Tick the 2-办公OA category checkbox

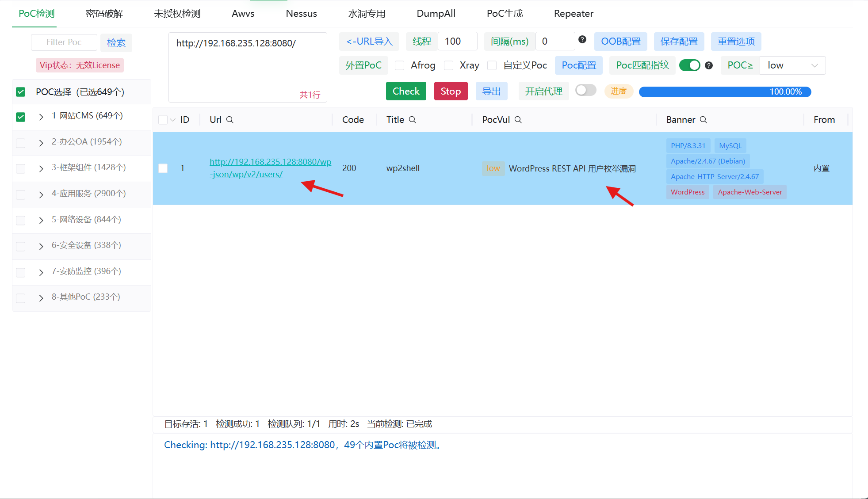(21, 143)
